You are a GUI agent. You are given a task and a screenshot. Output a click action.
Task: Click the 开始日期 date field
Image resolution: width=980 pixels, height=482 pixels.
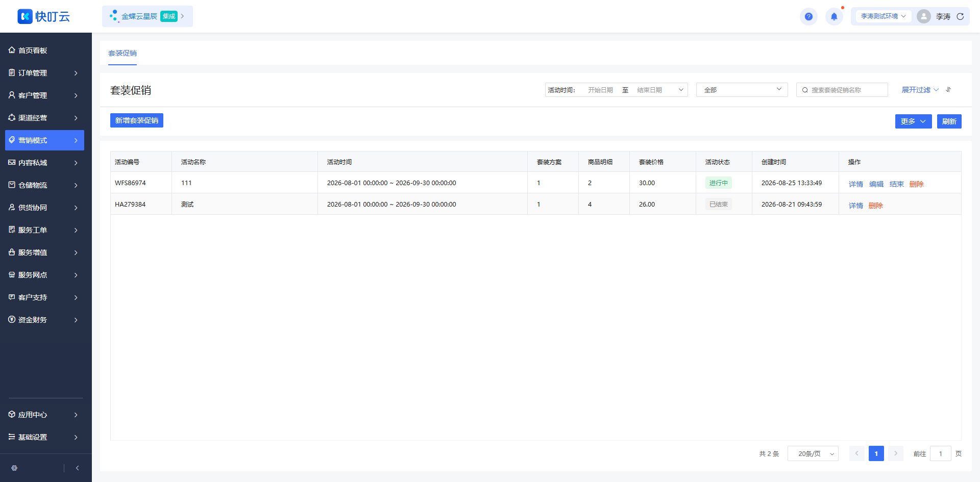pyautogui.click(x=600, y=90)
